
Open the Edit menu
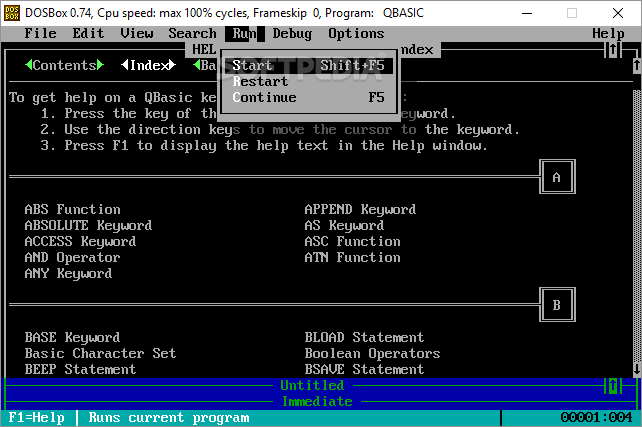[x=88, y=34]
